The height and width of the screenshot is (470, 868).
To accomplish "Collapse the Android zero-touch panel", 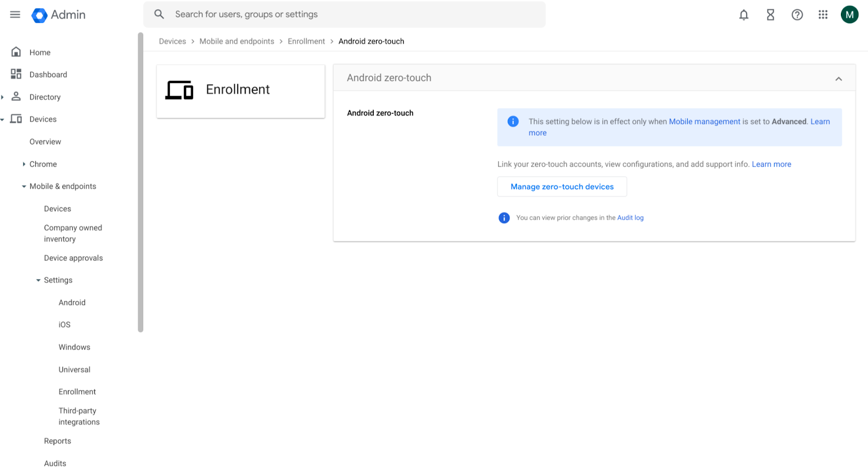I will click(839, 79).
